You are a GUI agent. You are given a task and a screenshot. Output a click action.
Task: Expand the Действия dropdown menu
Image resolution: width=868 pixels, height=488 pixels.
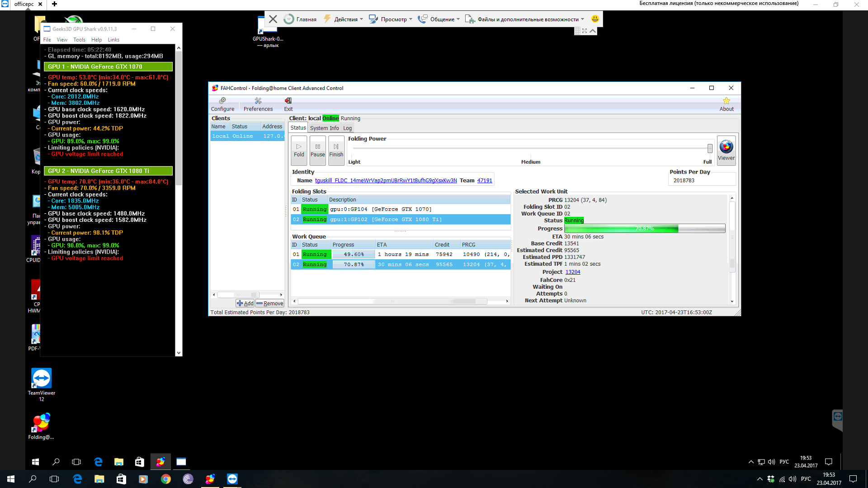(346, 19)
